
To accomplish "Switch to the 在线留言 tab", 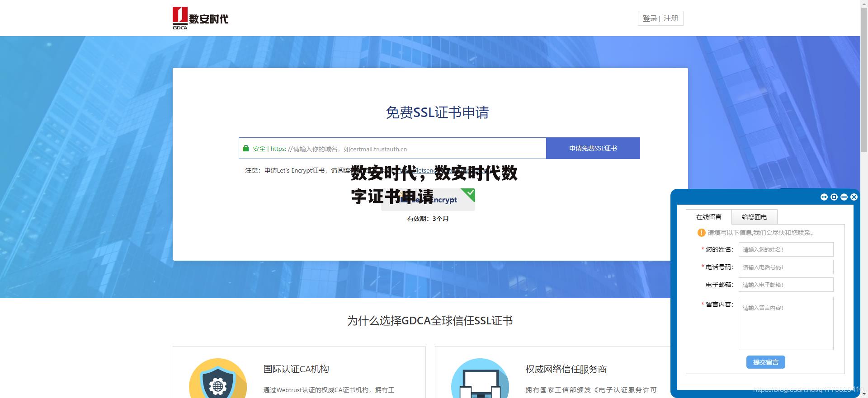I will pyautogui.click(x=708, y=217).
